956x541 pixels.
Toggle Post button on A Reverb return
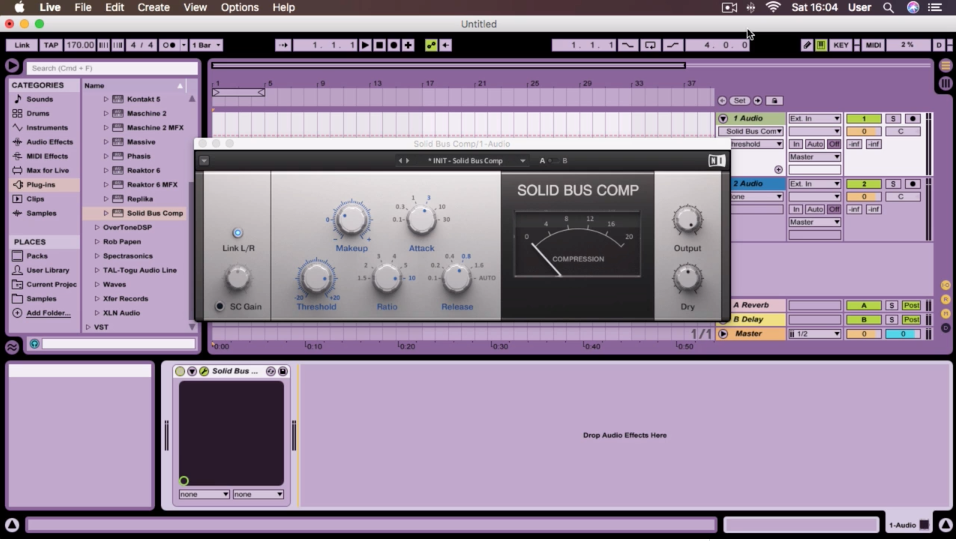911,305
